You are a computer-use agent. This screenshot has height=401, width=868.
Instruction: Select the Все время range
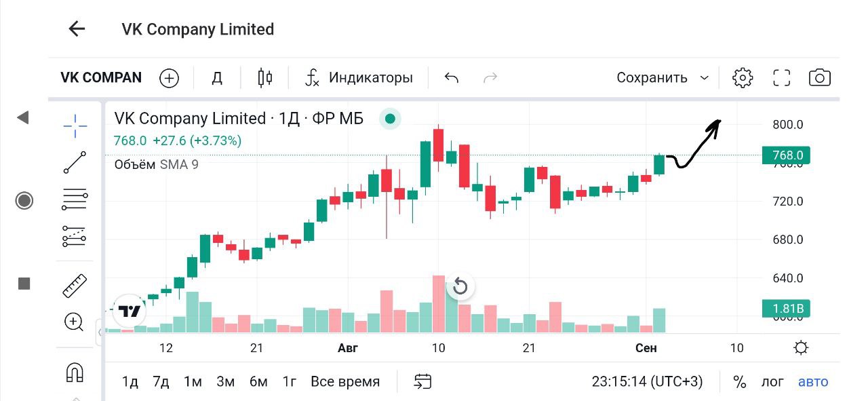[345, 381]
